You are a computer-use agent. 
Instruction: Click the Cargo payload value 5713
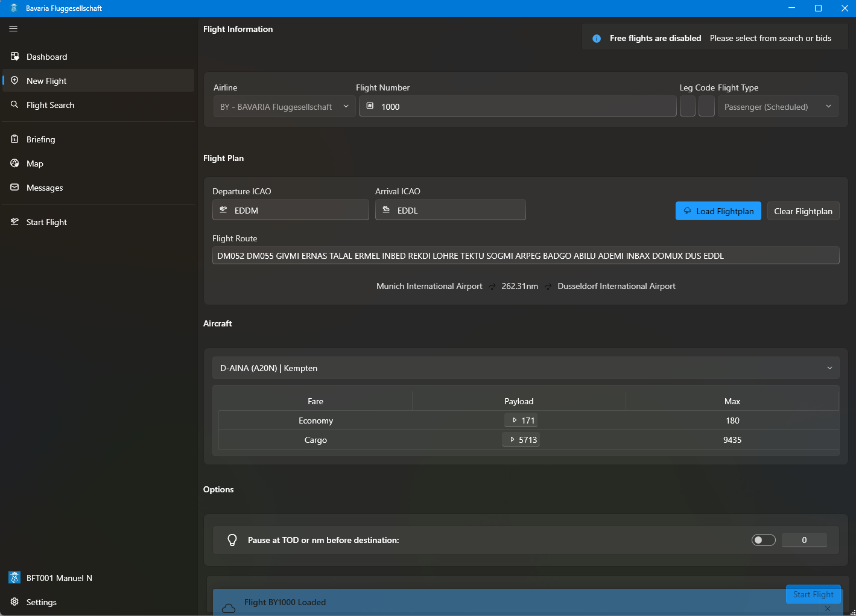(x=521, y=440)
